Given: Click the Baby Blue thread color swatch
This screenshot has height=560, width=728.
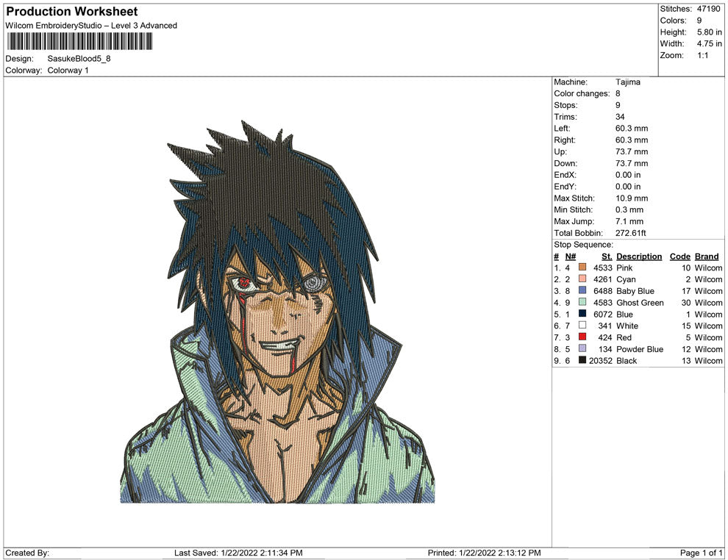Looking at the screenshot, I should (582, 290).
